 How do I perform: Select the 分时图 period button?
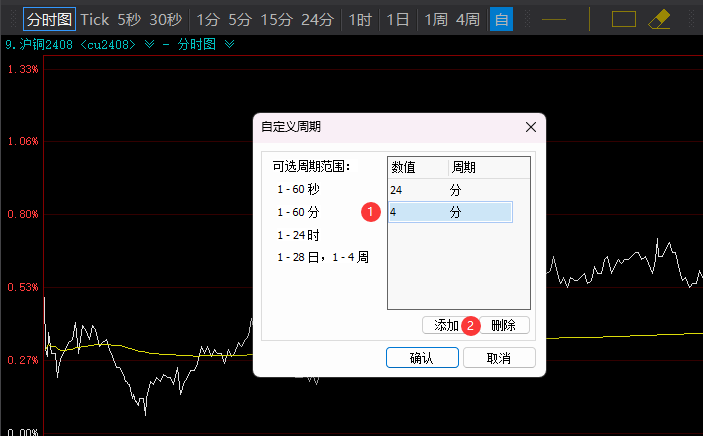click(x=49, y=19)
